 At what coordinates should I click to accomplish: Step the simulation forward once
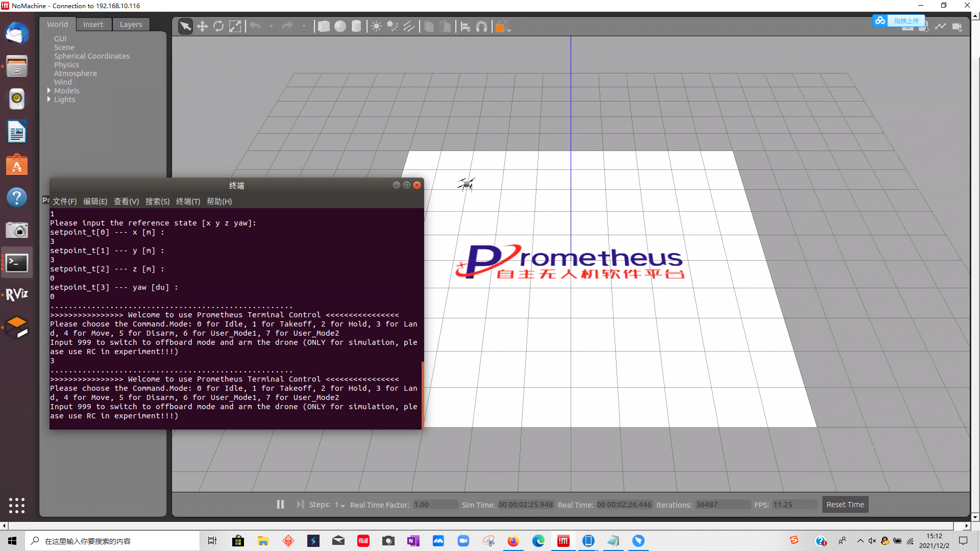click(x=300, y=504)
